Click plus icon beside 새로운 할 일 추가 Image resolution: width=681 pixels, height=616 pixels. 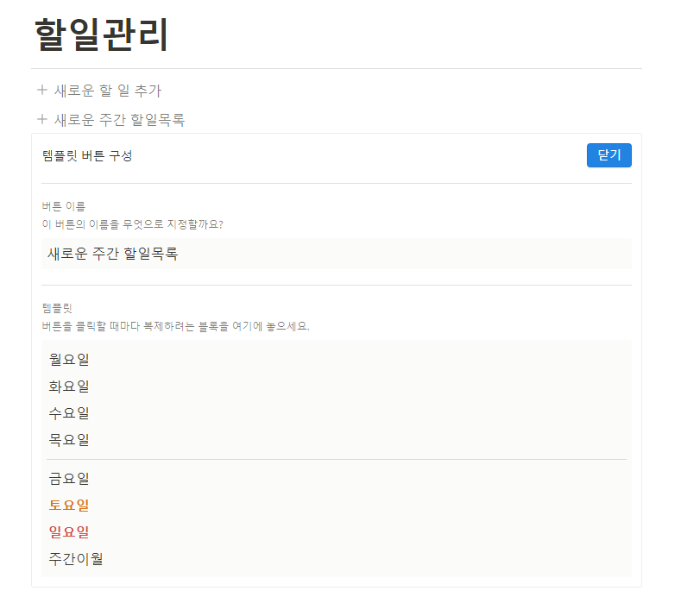click(42, 90)
